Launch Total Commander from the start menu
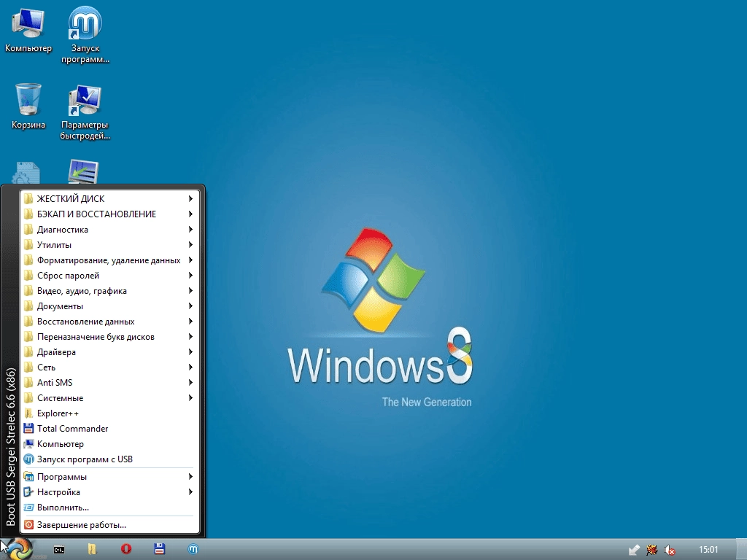 pos(109,428)
